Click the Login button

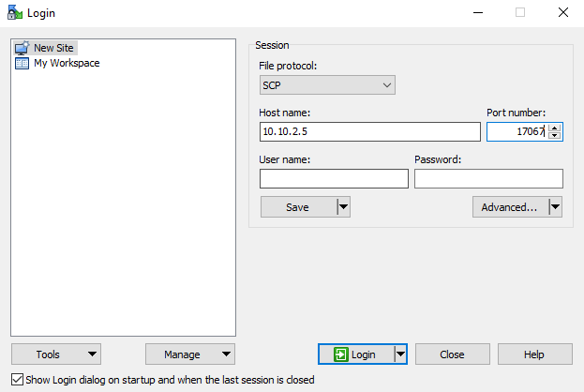[355, 354]
